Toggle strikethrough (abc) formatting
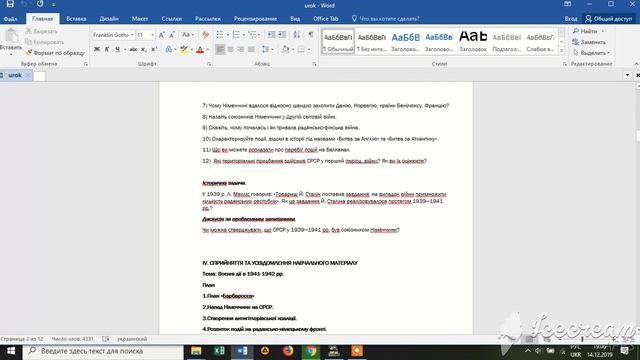 point(133,49)
